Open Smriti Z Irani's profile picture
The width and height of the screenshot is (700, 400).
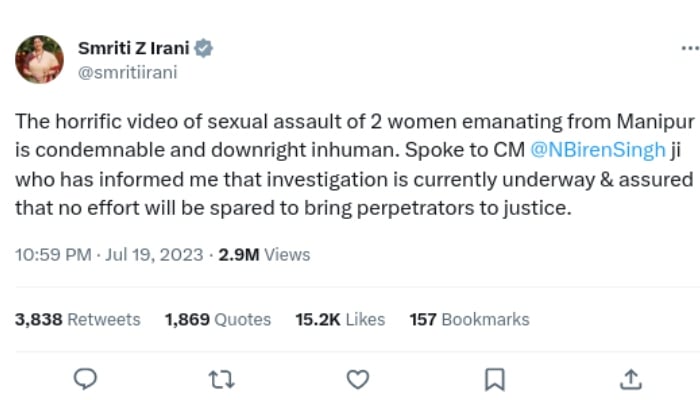[39, 59]
